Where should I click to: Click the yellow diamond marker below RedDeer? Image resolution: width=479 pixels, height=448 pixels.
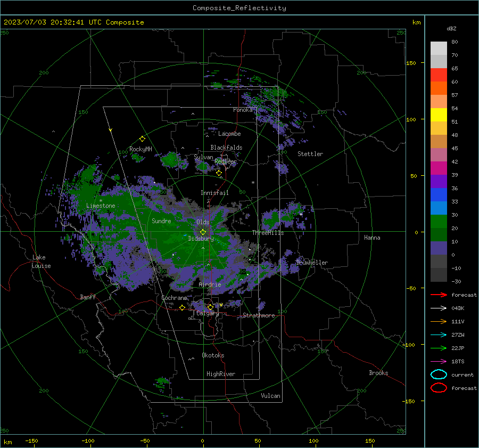(x=219, y=173)
